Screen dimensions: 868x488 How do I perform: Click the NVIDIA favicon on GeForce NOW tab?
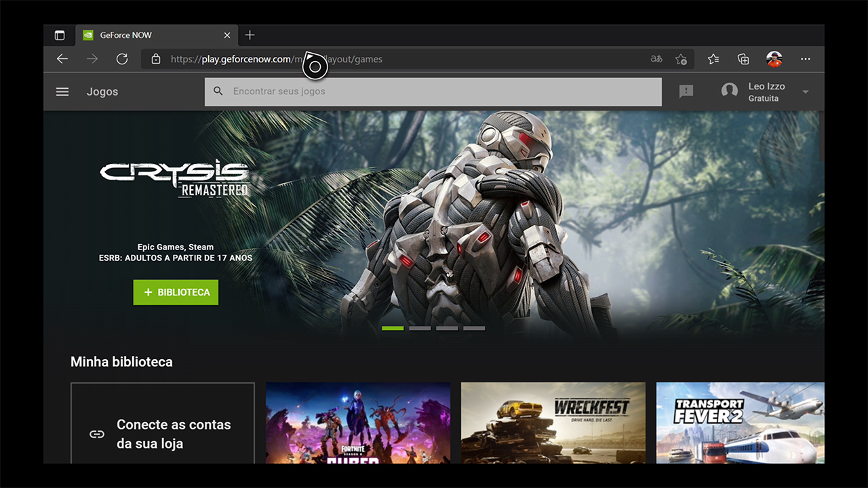88,35
